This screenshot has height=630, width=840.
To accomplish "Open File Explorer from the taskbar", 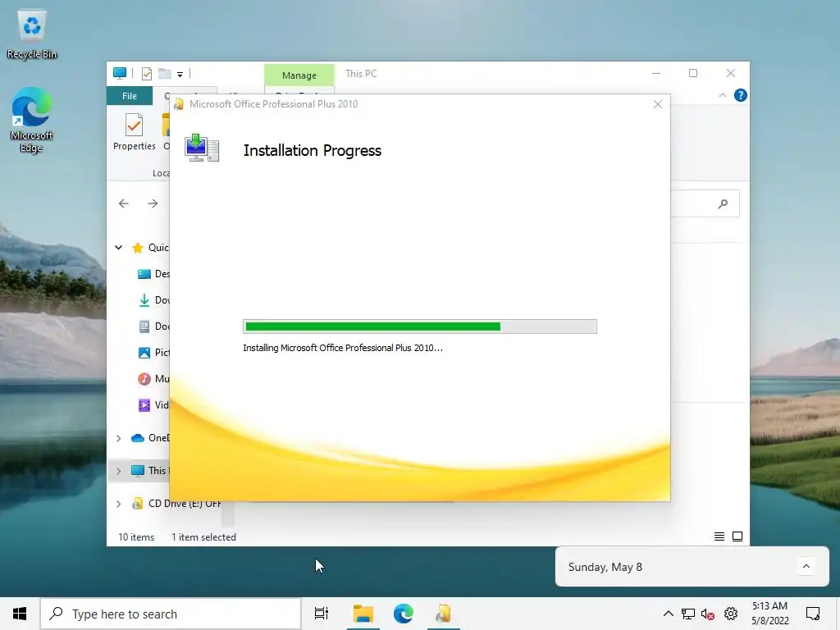I will click(363, 614).
